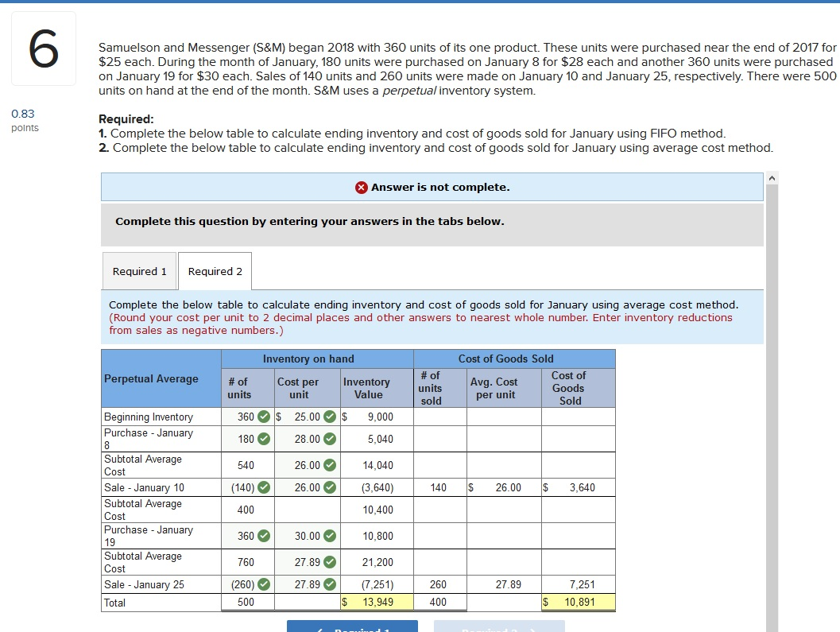Click checkmark next to $25.00 cost per unit
This screenshot has width=840, height=632.
(329, 417)
